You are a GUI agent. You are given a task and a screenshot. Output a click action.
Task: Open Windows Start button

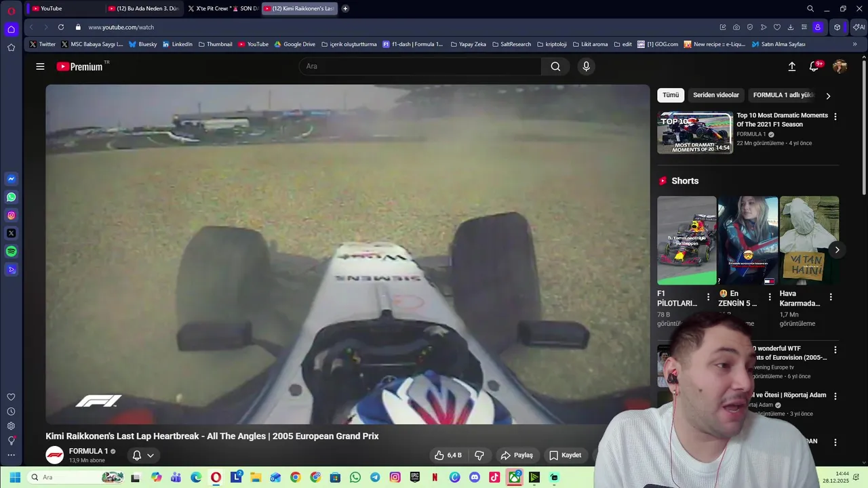(15, 477)
